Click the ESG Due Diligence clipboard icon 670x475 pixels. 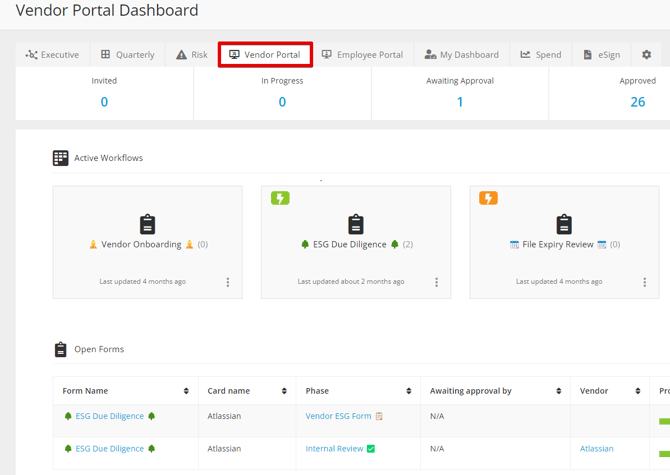click(x=356, y=224)
